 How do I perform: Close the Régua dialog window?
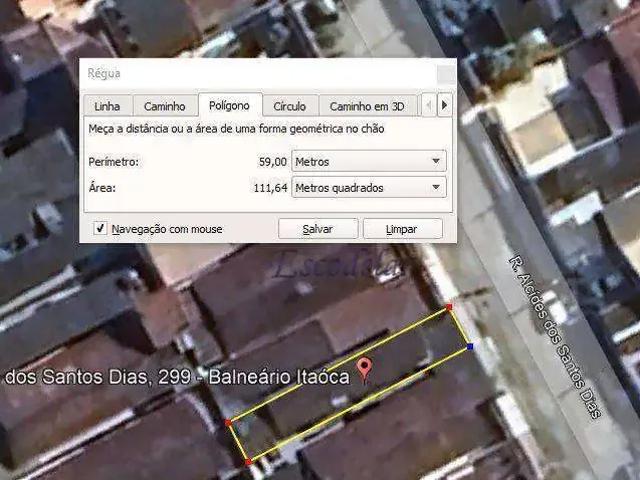tap(446, 74)
